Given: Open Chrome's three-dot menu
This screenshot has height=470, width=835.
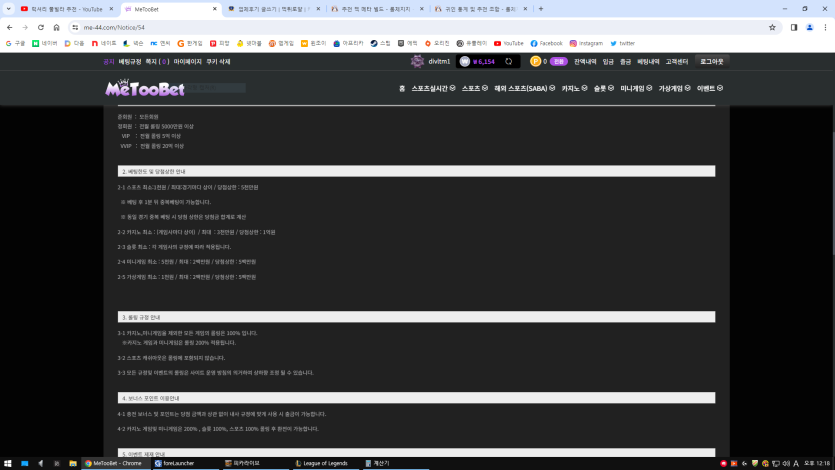Looking at the screenshot, I should tap(823, 27).
